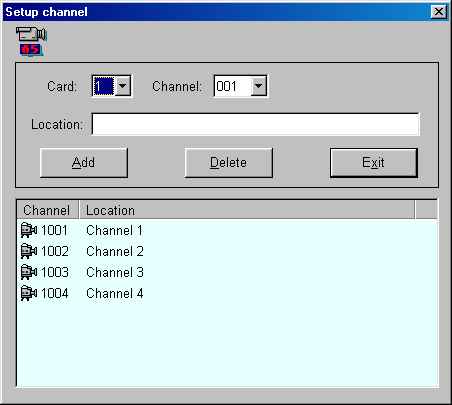Select the Card combo box value
This screenshot has width=452, height=405.
(x=104, y=86)
